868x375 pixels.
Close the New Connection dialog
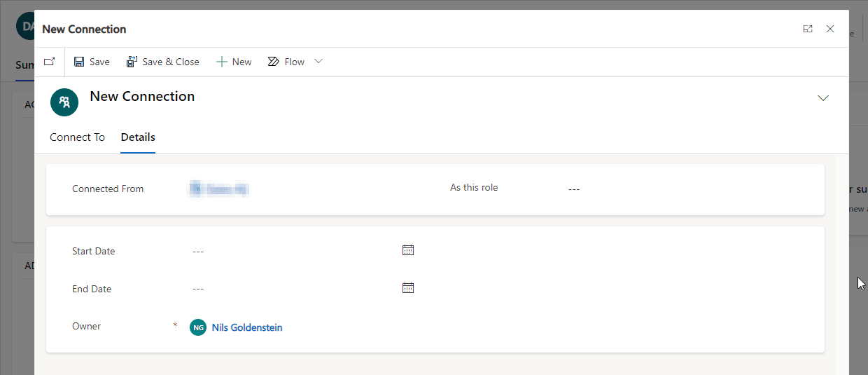(x=830, y=29)
